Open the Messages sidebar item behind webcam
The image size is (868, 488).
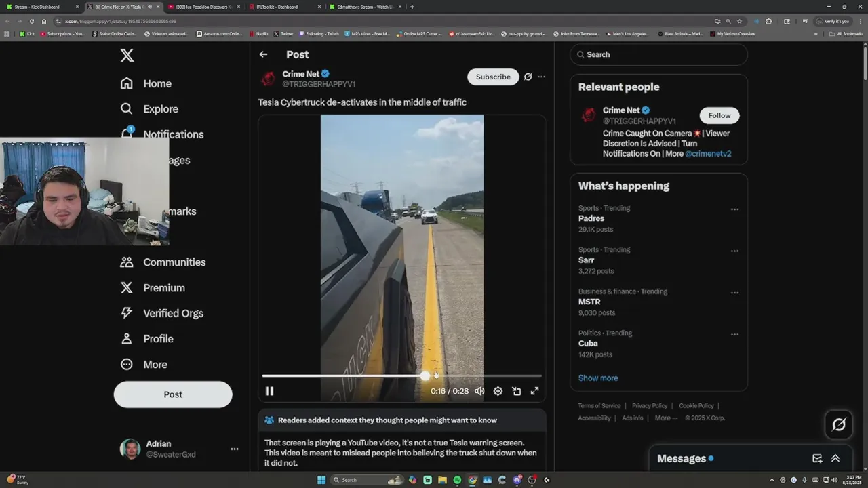point(179,160)
